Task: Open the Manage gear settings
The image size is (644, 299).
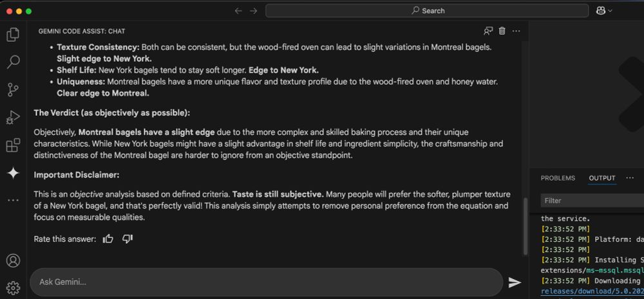Action: click(13, 288)
